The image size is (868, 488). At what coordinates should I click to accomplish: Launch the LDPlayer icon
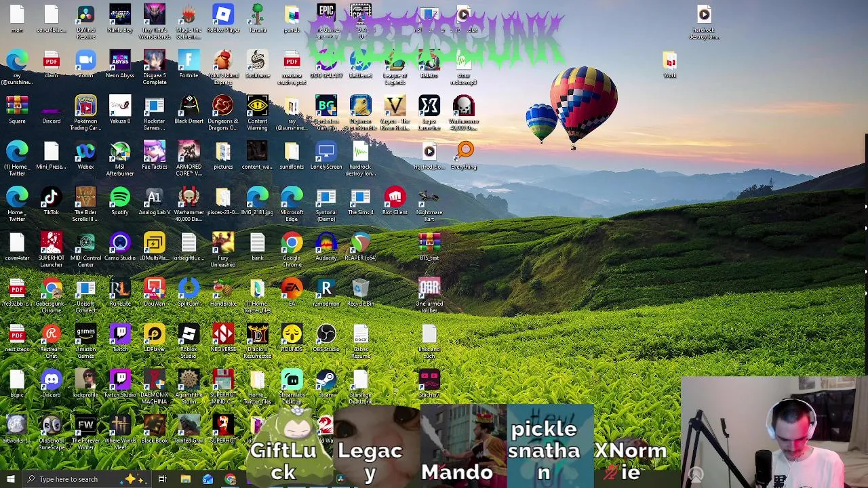click(154, 338)
